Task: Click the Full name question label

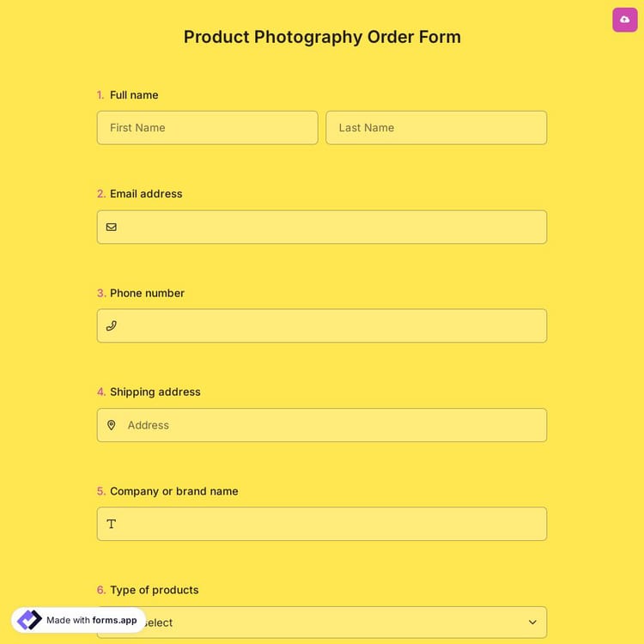Action: pyautogui.click(x=134, y=95)
